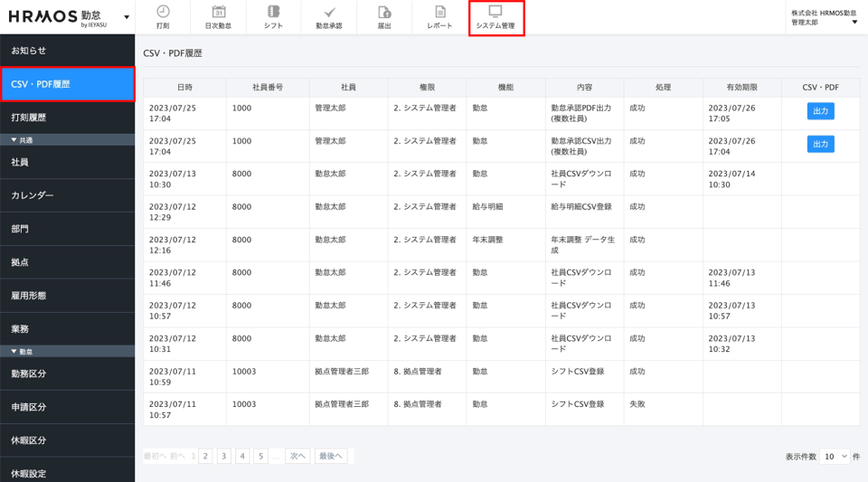Select 業務 in the sidebar
Screen dimensions: 868x482
tap(67, 328)
